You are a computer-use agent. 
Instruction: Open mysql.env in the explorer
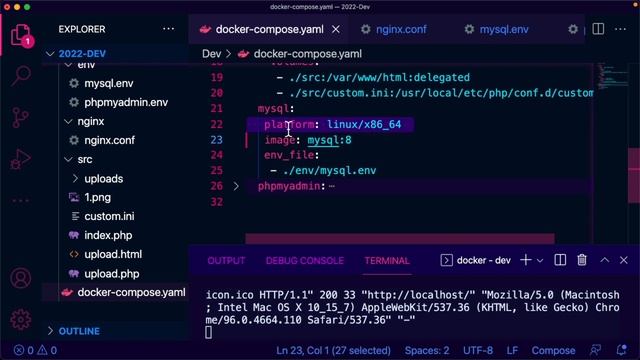[x=109, y=83]
